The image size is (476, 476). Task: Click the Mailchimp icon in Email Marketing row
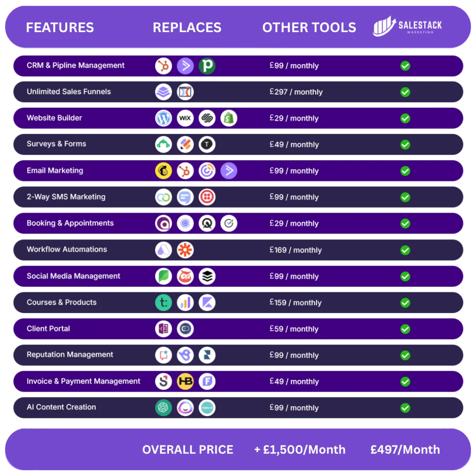click(163, 171)
